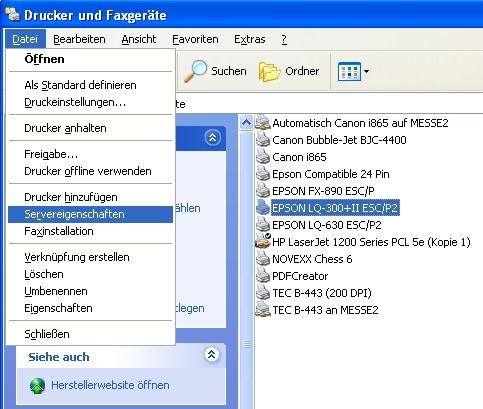Screen dimensions: 483x409
Task: Select the text EPSON FX-890 ESC/P
Action: (323, 191)
